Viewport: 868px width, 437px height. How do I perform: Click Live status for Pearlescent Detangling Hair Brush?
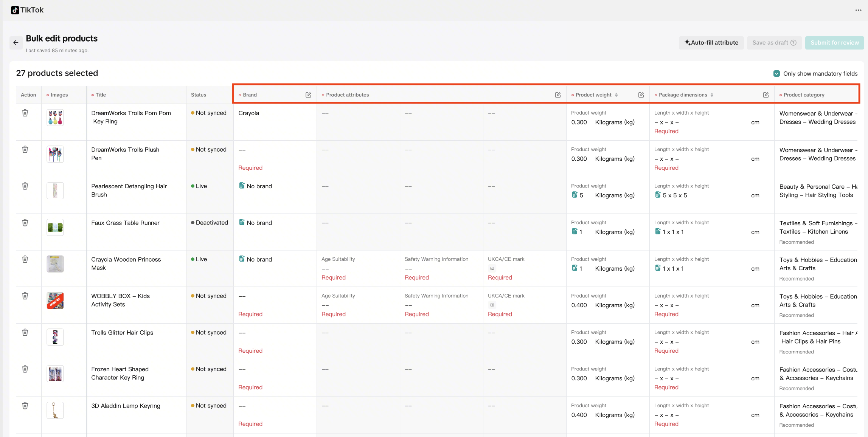[x=199, y=186]
